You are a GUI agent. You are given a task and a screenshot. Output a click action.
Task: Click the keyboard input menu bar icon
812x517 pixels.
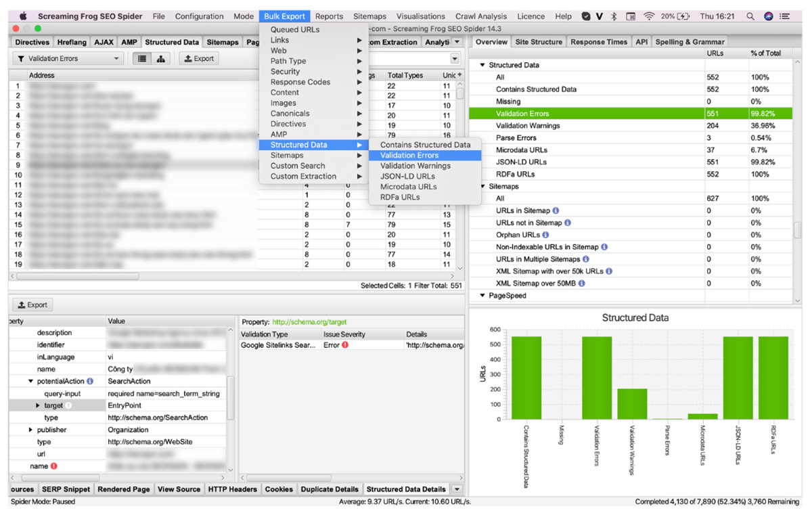[x=631, y=16]
